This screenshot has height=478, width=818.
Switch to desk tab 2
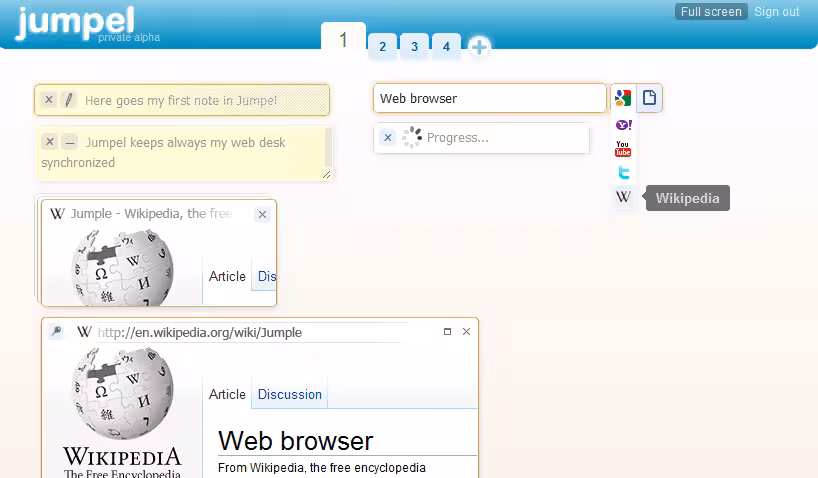(382, 47)
